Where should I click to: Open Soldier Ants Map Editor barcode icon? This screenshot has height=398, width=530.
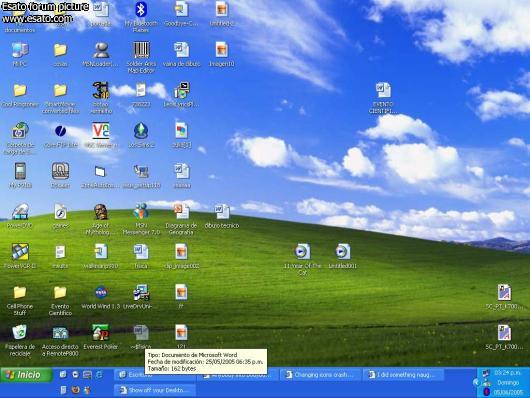click(141, 50)
